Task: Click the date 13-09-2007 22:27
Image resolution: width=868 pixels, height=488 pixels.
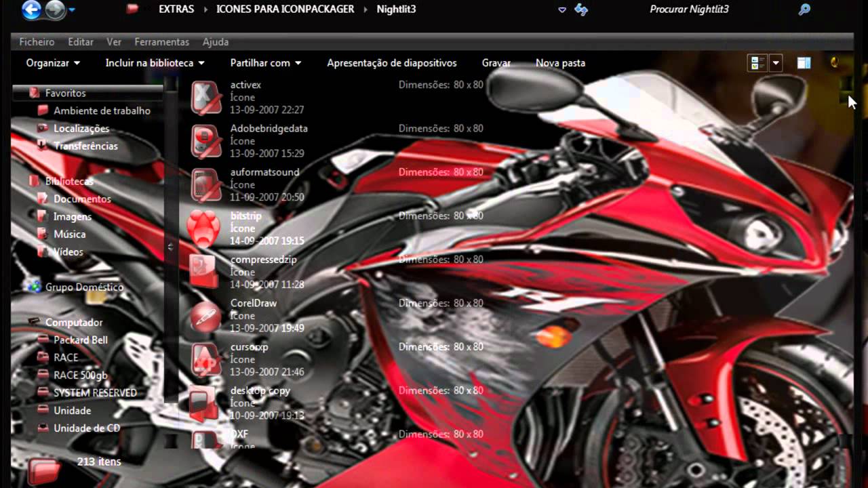Action: pos(267,110)
